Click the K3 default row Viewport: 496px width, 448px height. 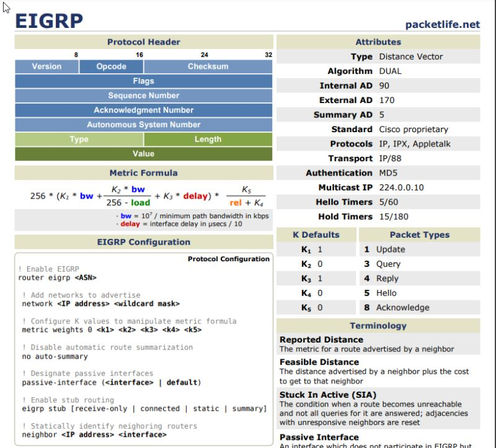(x=316, y=279)
